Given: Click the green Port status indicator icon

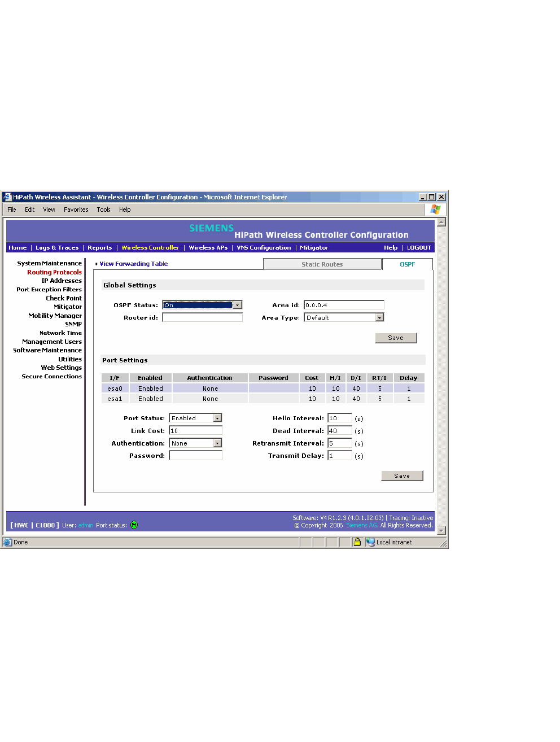Looking at the screenshot, I should pyautogui.click(x=134, y=525).
